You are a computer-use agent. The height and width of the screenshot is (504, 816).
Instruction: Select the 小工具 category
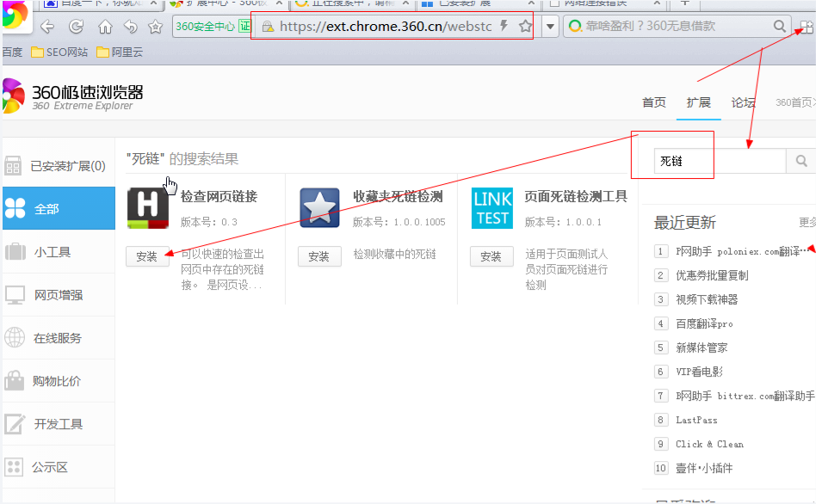pyautogui.click(x=59, y=252)
